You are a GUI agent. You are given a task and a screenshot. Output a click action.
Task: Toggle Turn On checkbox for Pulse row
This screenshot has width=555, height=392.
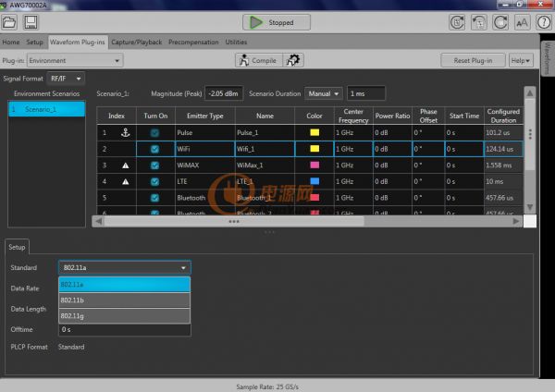pos(154,133)
